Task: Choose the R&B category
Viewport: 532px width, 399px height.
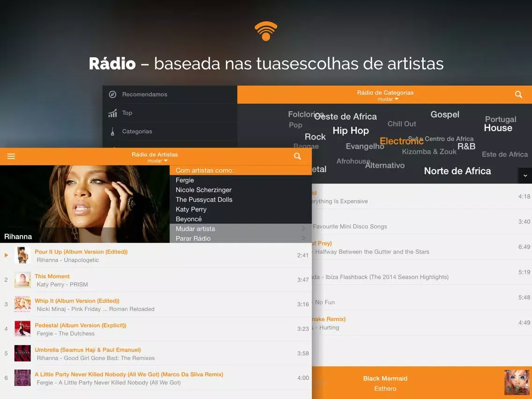Action: pos(466,146)
